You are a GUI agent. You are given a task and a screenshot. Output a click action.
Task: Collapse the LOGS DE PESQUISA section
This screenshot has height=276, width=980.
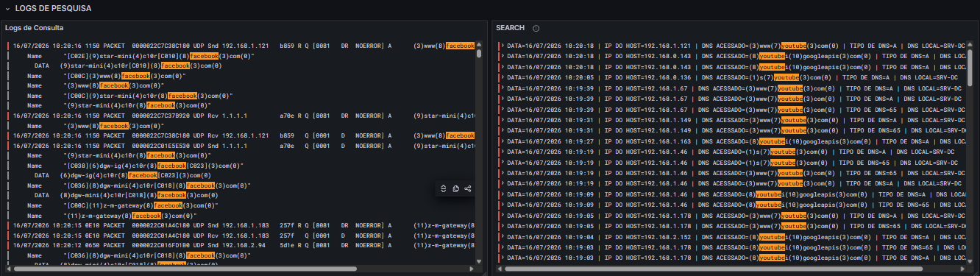[8, 9]
